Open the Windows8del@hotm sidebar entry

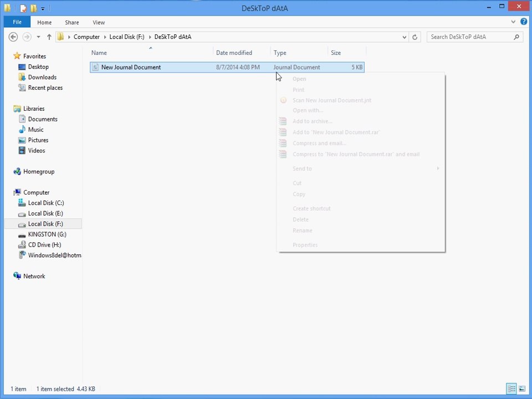tap(54, 255)
